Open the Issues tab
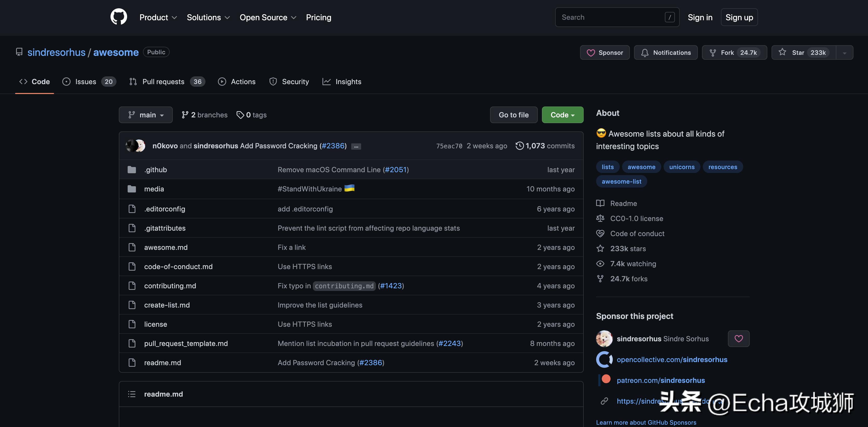 pos(86,82)
